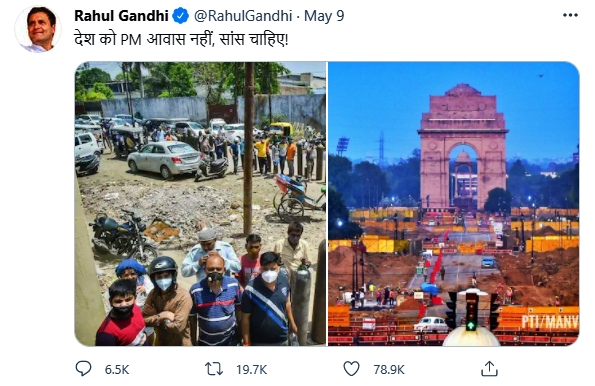Viewport: 595px width, 386px height.
Task: Click the India Gate arch in the photo
Action: click(x=463, y=146)
